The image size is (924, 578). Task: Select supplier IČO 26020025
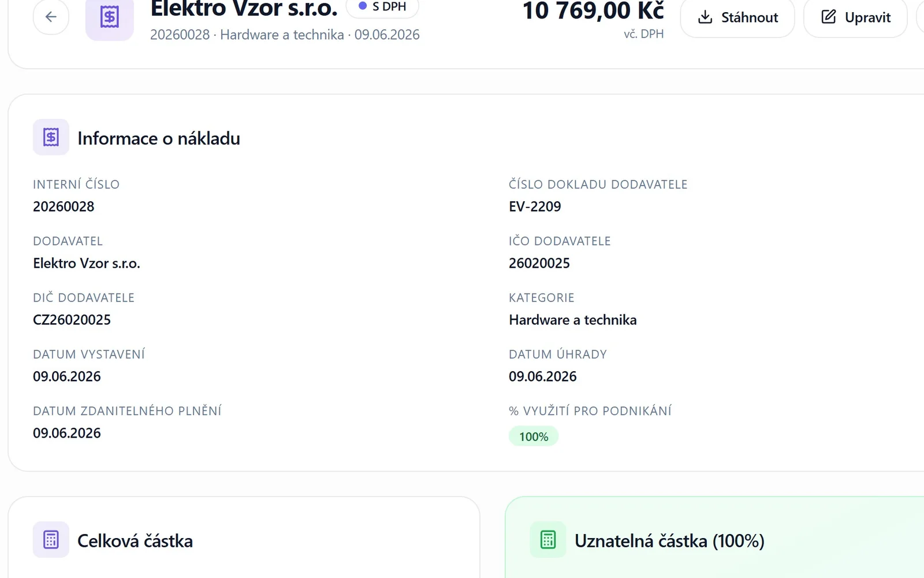(539, 263)
